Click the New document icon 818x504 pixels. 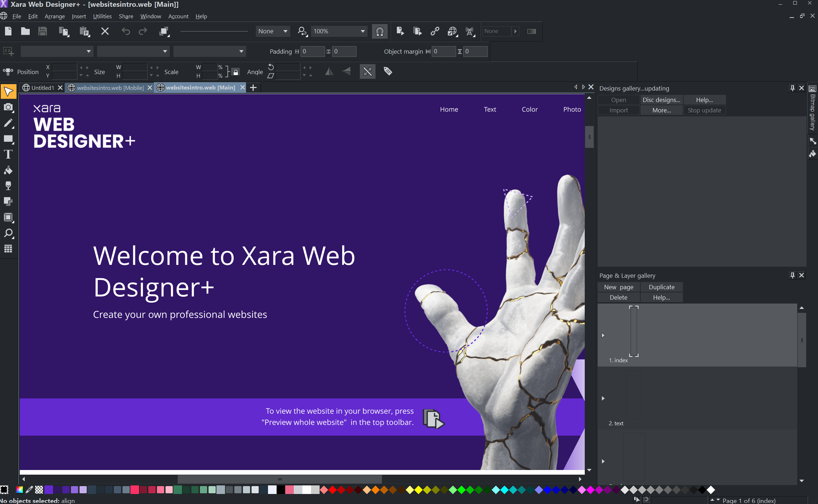tap(8, 31)
